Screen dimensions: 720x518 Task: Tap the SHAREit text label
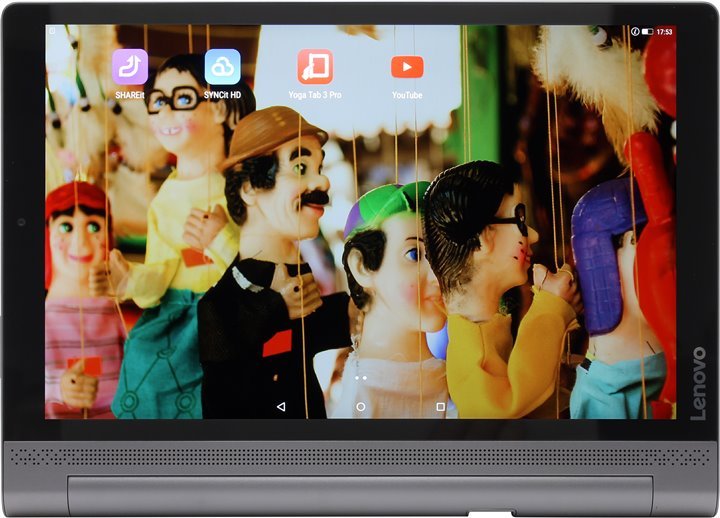[x=130, y=95]
